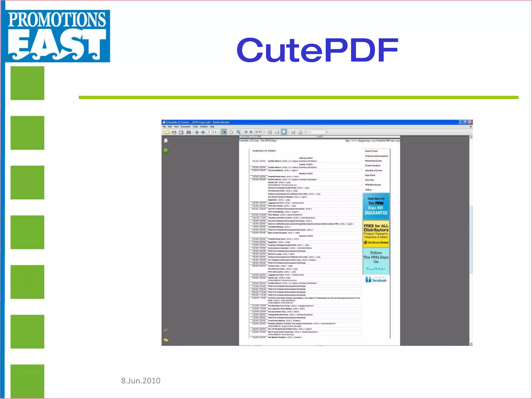Open the Help menu

point(212,127)
